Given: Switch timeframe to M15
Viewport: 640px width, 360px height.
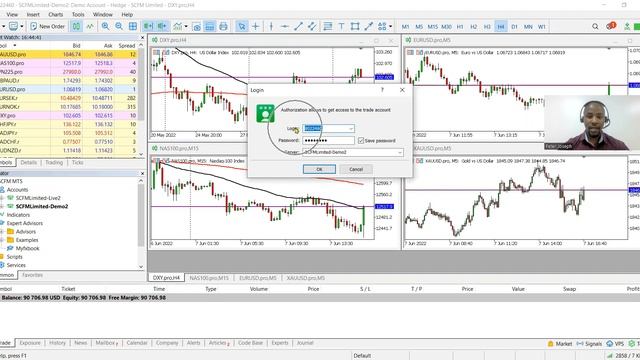Looking at the screenshot, I should [433, 27].
